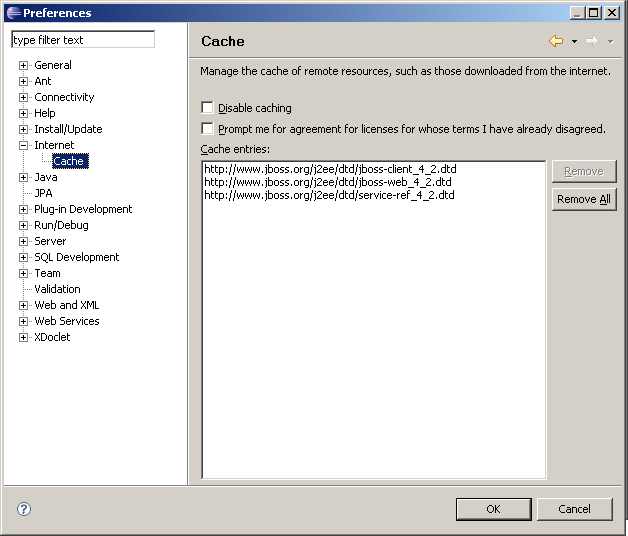This screenshot has height=536, width=628.
Task: Expand the SQL Development node
Action: tap(23, 258)
